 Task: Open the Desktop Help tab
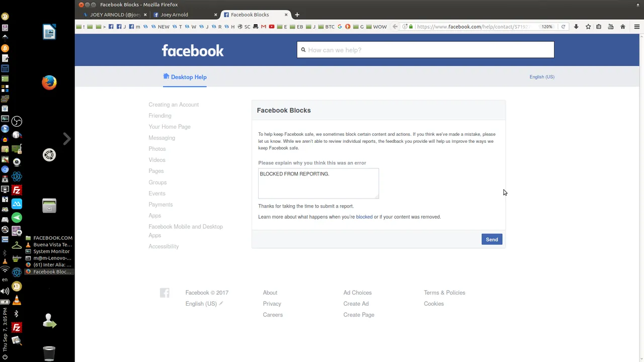pos(185,77)
